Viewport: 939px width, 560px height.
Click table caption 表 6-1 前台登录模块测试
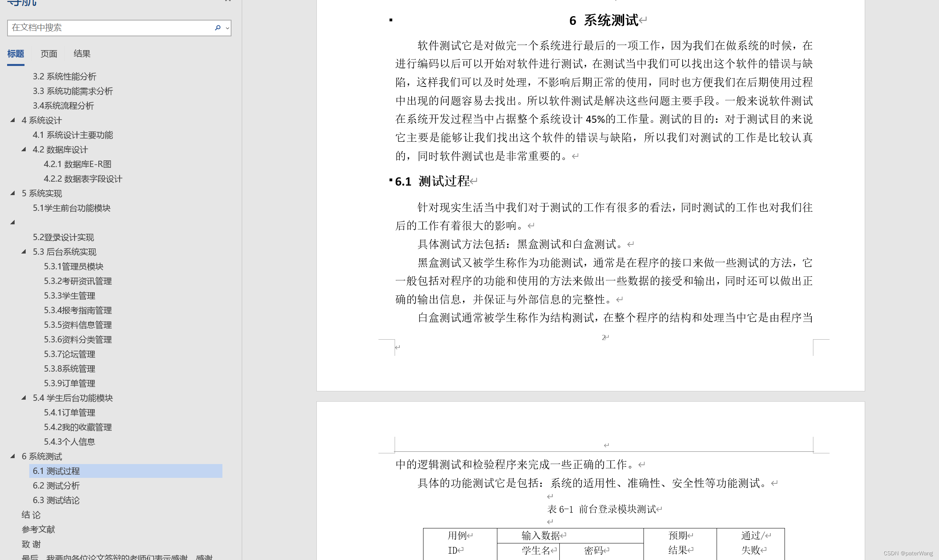[602, 509]
